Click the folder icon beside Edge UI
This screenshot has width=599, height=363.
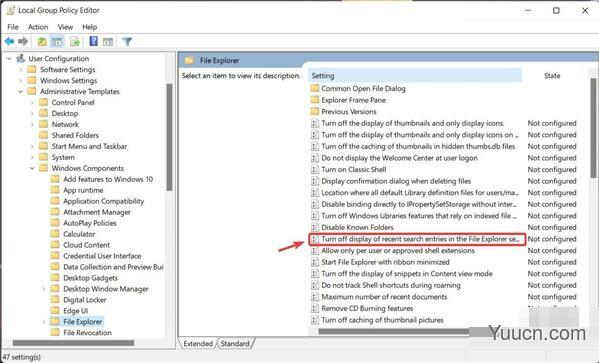pos(55,311)
